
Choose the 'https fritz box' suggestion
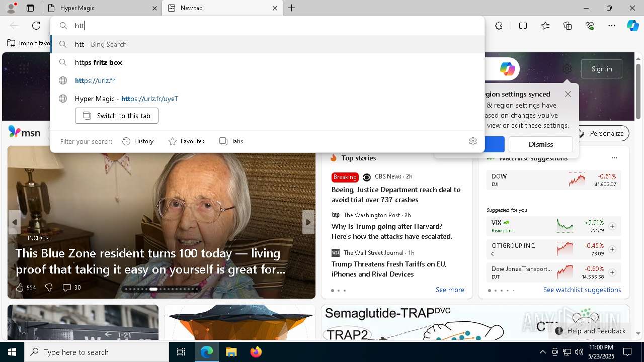pos(268,62)
